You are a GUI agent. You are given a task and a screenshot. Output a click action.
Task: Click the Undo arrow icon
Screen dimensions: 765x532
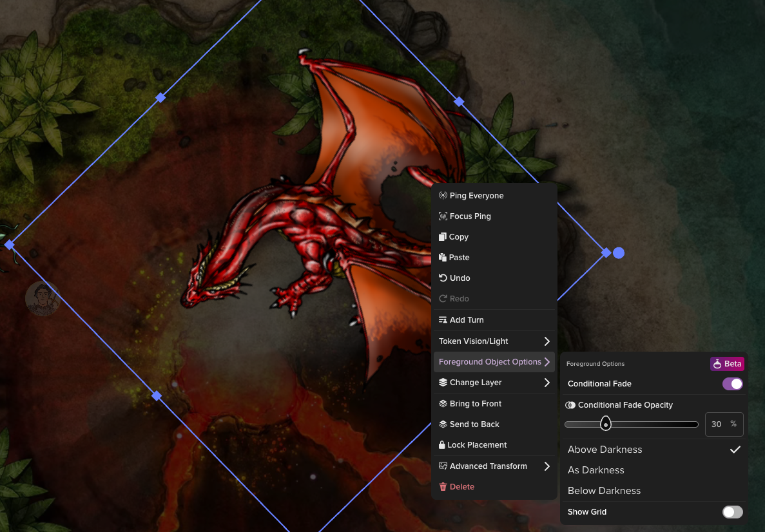442,278
